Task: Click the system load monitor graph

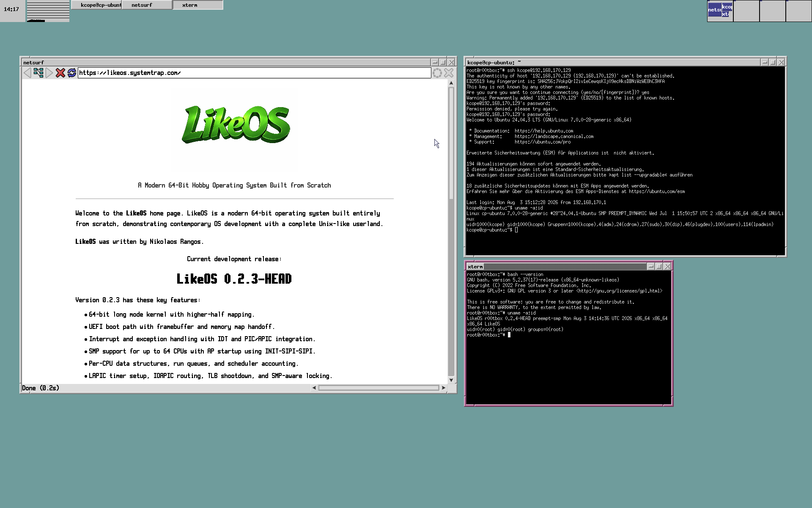Action: 48,11
